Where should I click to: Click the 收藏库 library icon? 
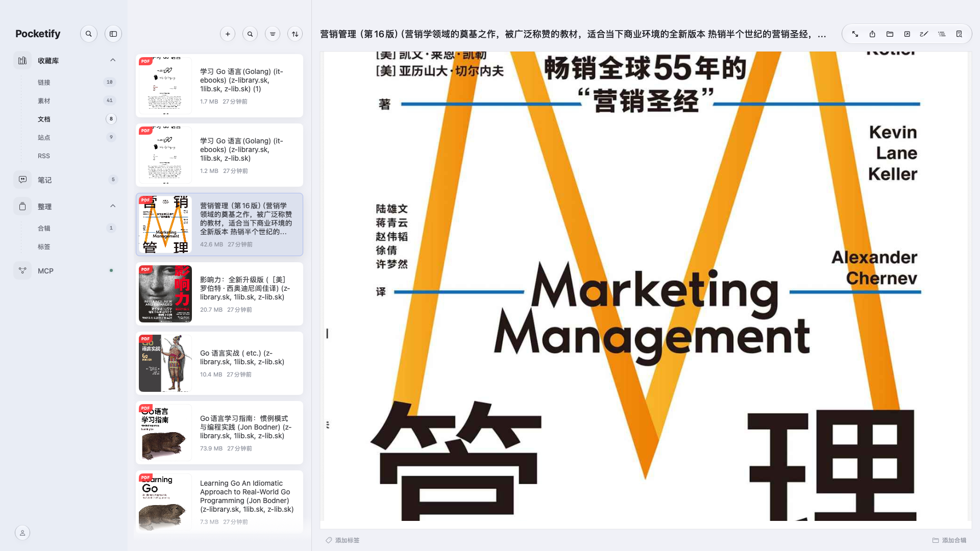tap(22, 60)
